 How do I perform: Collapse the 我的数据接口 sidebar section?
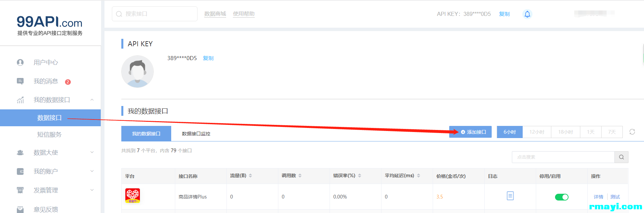92,100
